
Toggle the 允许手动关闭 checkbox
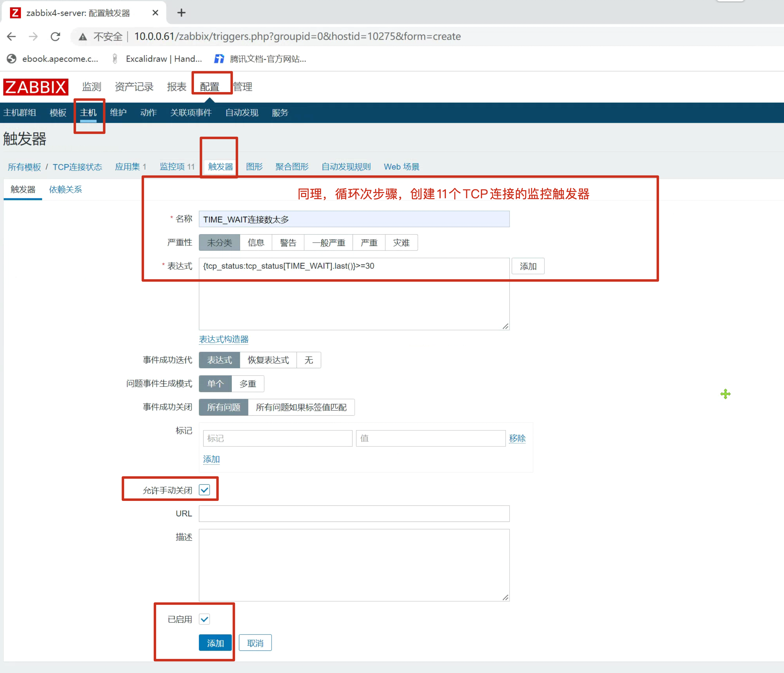[204, 490]
